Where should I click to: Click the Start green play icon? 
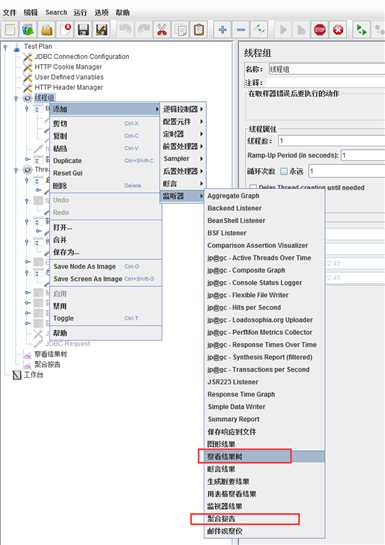coord(284,30)
